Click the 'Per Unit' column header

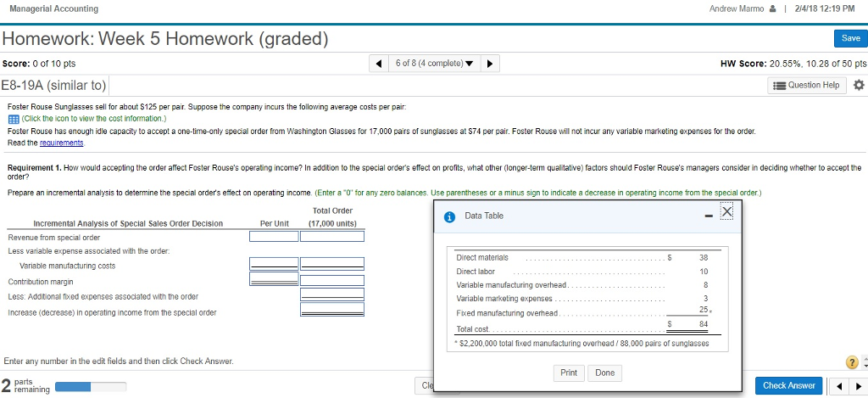click(275, 223)
